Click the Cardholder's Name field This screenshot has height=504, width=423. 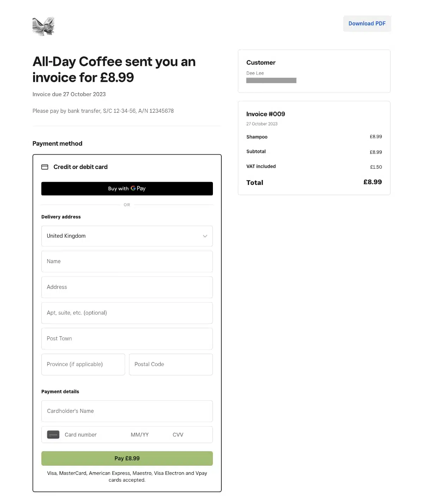[x=127, y=411]
